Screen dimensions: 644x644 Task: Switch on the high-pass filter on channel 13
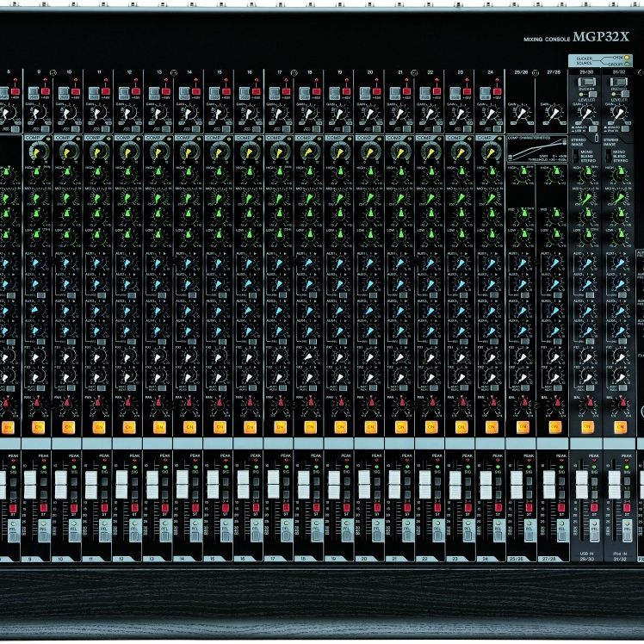pos(166,129)
